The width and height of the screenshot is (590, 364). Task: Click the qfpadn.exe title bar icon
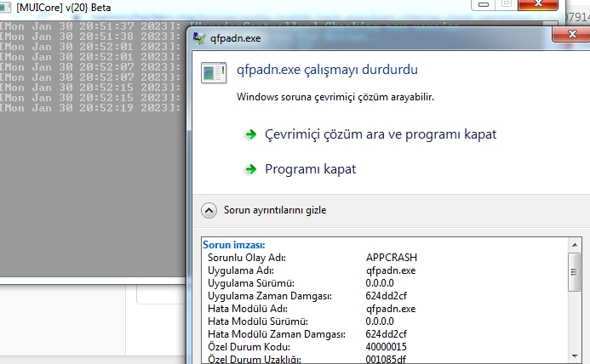click(x=199, y=38)
